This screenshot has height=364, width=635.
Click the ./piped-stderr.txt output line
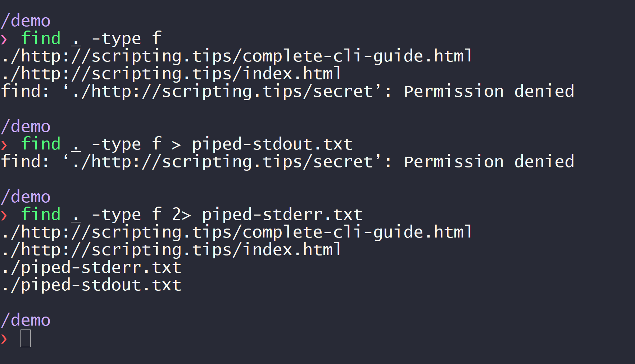[x=91, y=268]
